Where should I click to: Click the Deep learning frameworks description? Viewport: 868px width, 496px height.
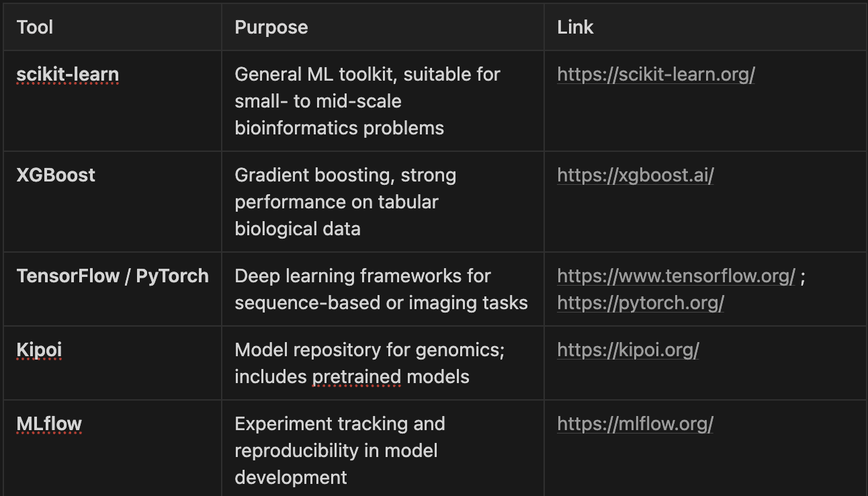click(382, 289)
